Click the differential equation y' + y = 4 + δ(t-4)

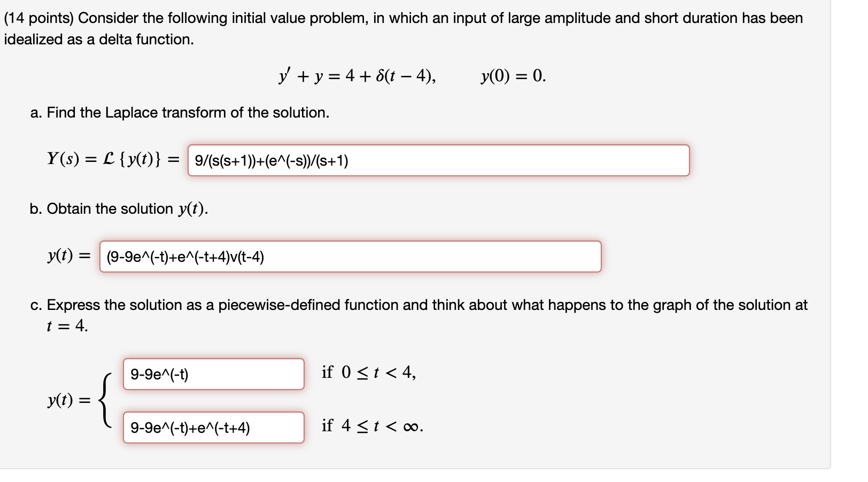point(358,76)
